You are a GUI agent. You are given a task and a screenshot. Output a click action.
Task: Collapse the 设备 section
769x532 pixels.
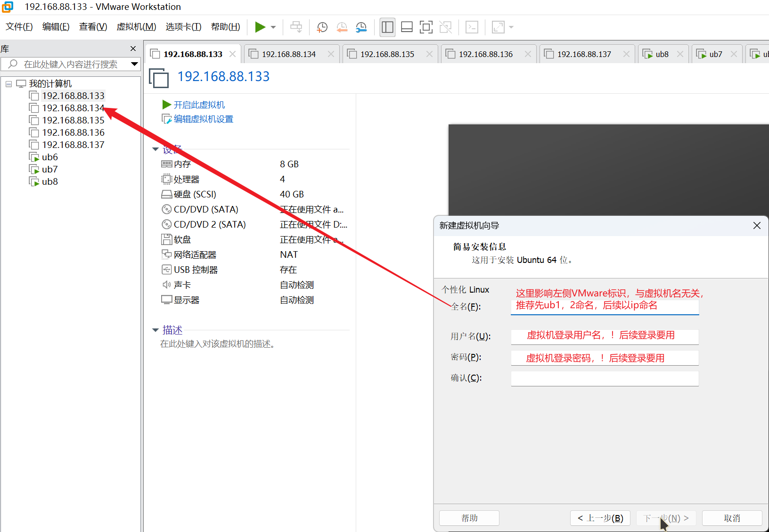click(155, 149)
